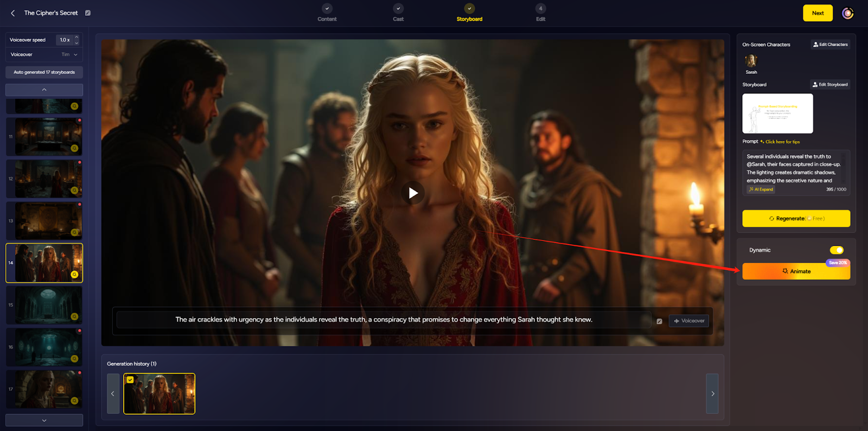Screen dimensions: 868x431
Task: Click the subtitle edit pencil icon
Action: pos(659,321)
